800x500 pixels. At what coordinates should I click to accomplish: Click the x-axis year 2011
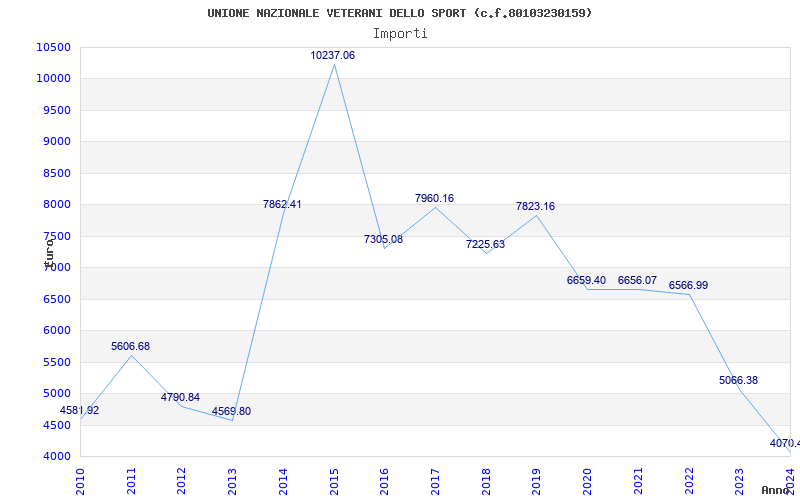pyautogui.click(x=131, y=481)
